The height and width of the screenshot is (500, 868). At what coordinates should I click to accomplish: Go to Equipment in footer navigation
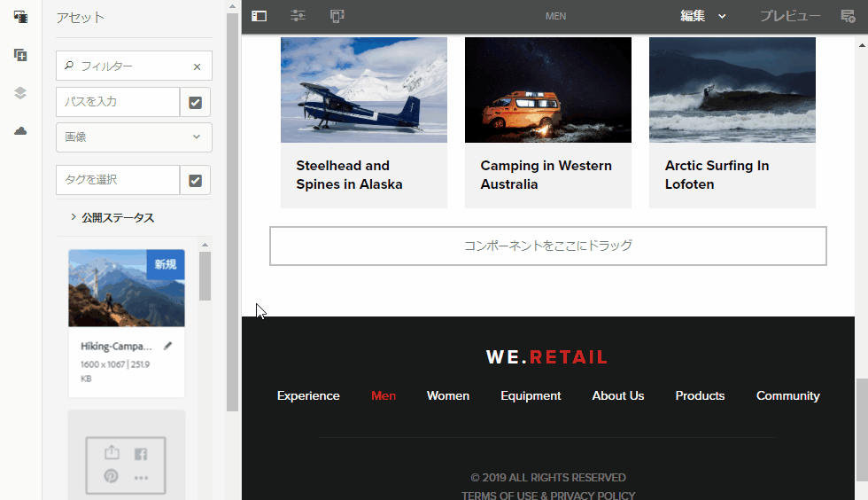531,395
